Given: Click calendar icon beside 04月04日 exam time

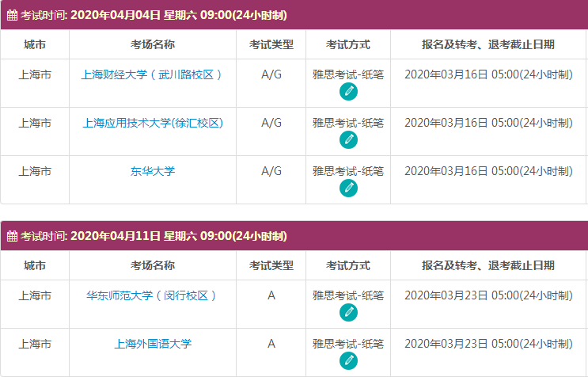Looking at the screenshot, I should 12,15.
